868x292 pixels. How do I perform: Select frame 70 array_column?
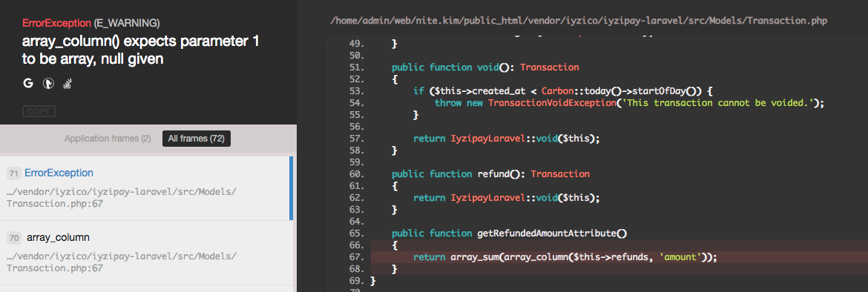146,252
